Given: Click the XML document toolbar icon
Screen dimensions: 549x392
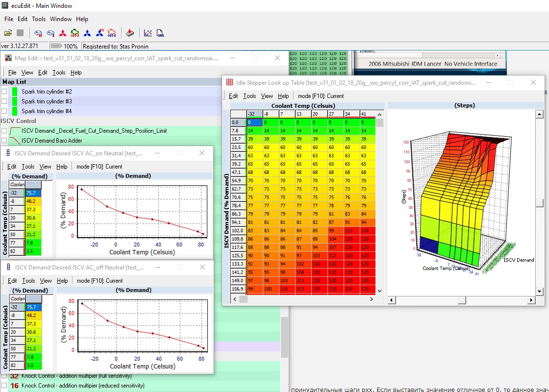Looking at the screenshot, I should [160, 33].
